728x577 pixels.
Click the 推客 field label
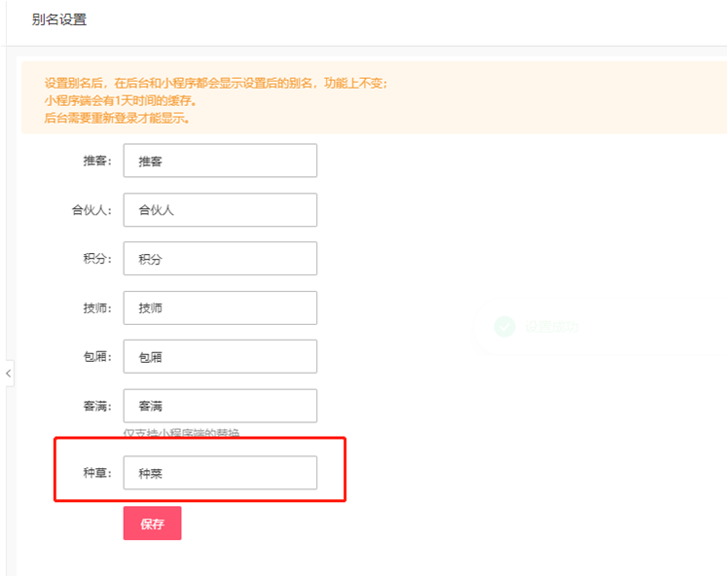tap(97, 161)
